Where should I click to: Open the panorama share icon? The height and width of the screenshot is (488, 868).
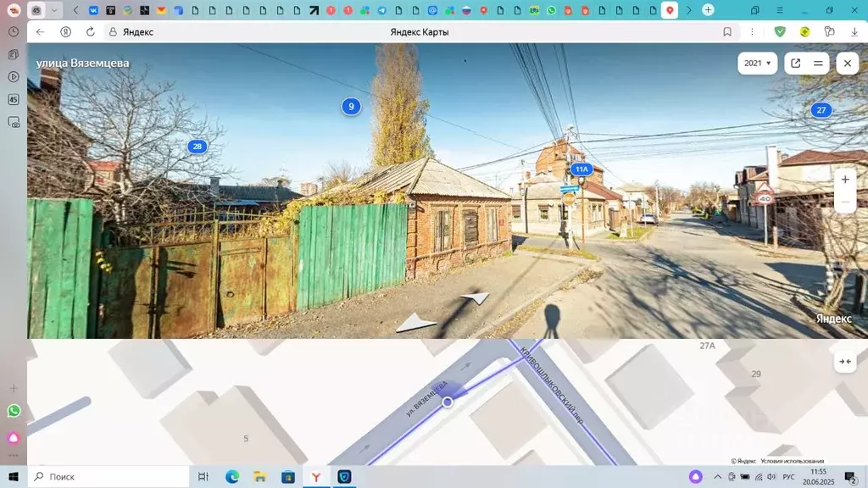coord(795,63)
